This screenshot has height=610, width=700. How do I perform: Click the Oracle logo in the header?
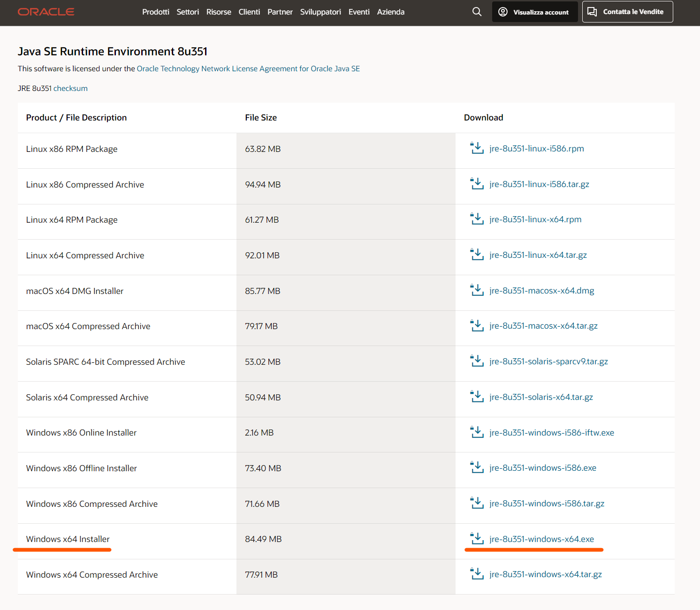[x=46, y=12]
